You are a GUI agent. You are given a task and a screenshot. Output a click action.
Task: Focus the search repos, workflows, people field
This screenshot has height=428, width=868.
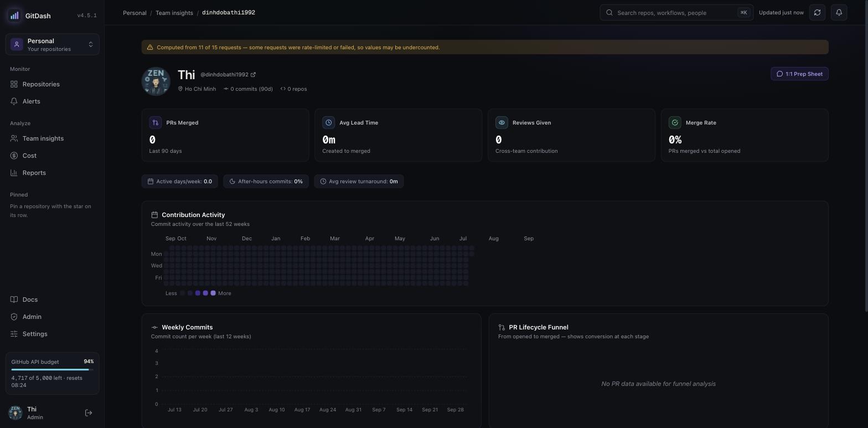[x=676, y=13]
